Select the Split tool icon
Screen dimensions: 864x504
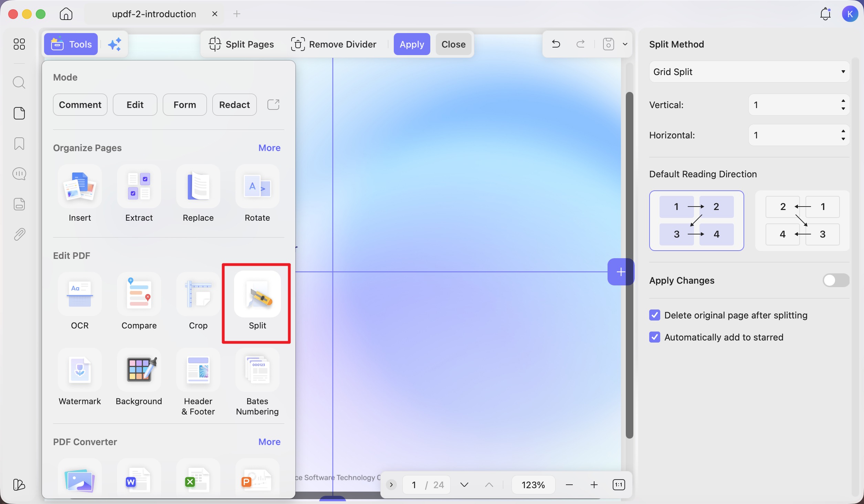point(257,294)
